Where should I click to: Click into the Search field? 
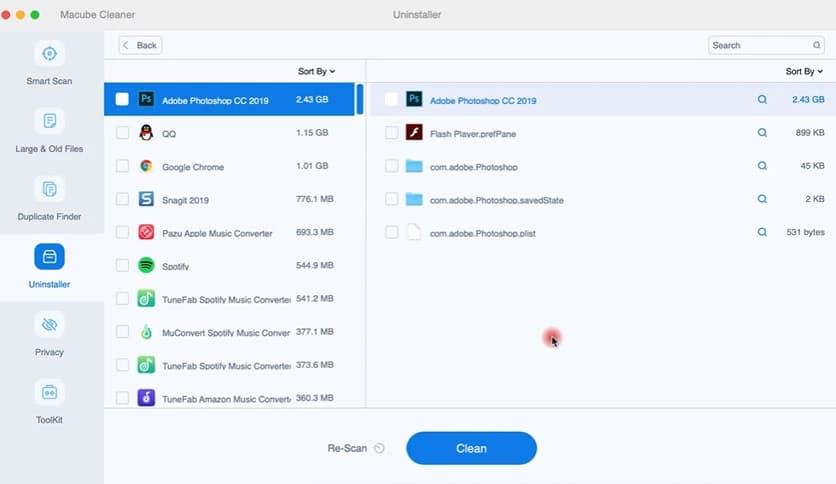tap(760, 45)
